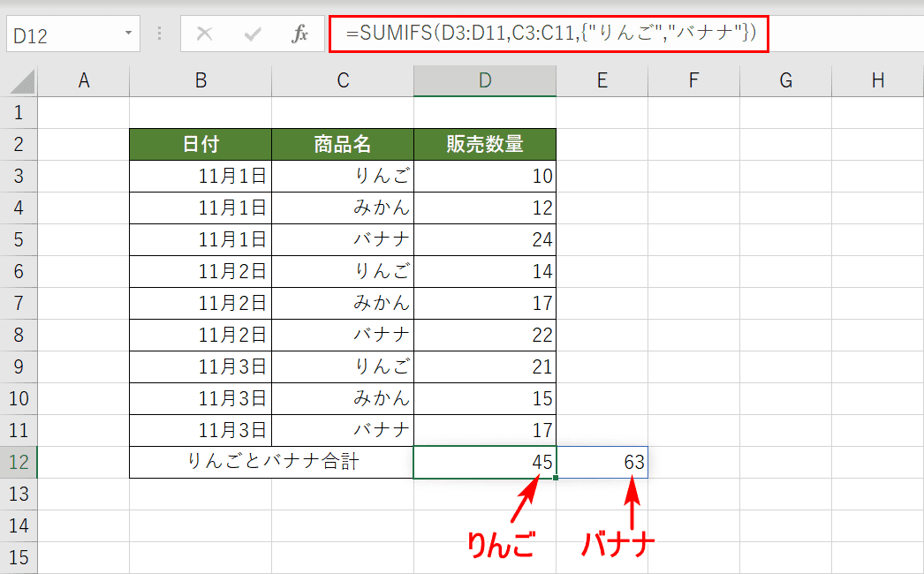Image resolution: width=924 pixels, height=574 pixels.
Task: Select date cell 11月2日 in row 8
Action: click(201, 336)
